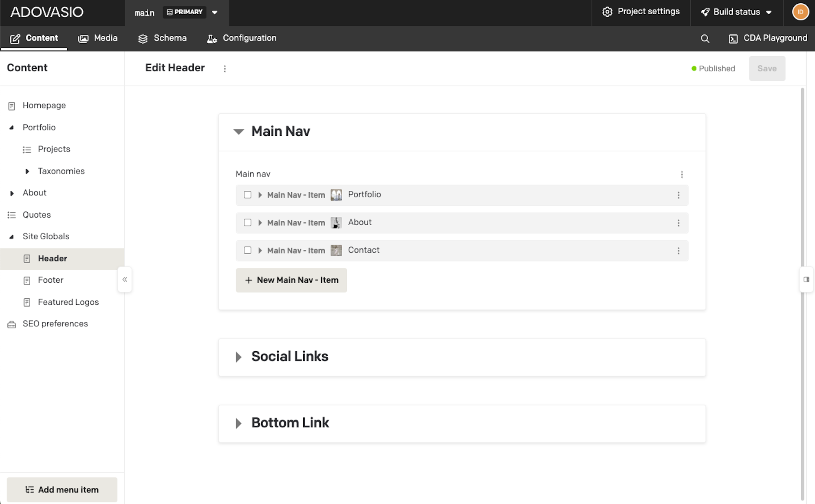Click the search magnifier icon
The height and width of the screenshot is (504, 815).
point(705,39)
